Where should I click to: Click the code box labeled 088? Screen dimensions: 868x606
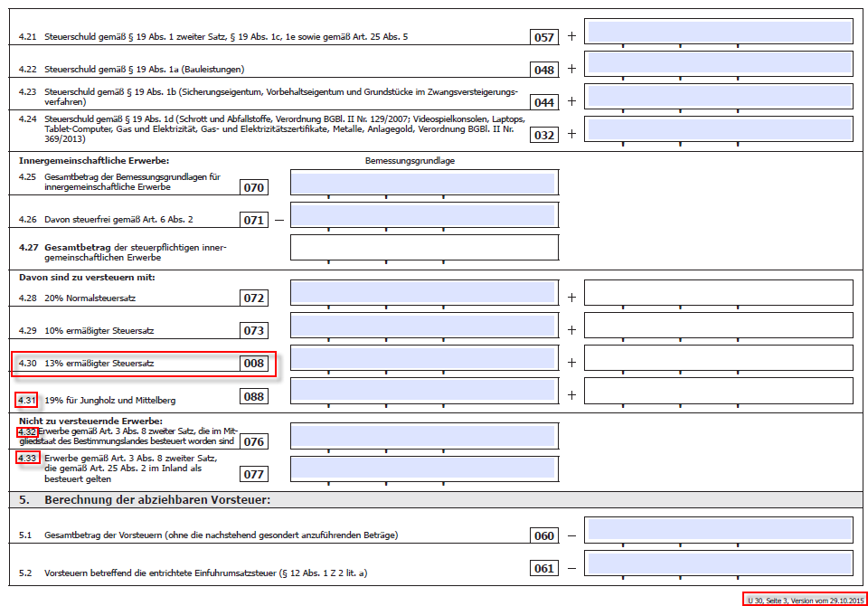(x=254, y=397)
